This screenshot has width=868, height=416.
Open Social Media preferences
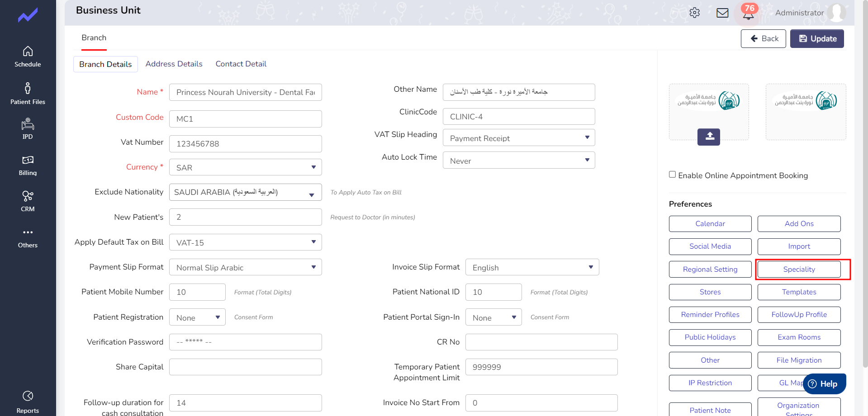(x=710, y=246)
